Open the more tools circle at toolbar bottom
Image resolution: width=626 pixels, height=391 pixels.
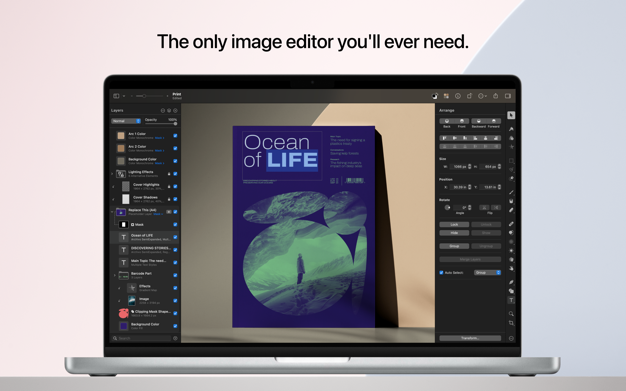tap(511, 338)
